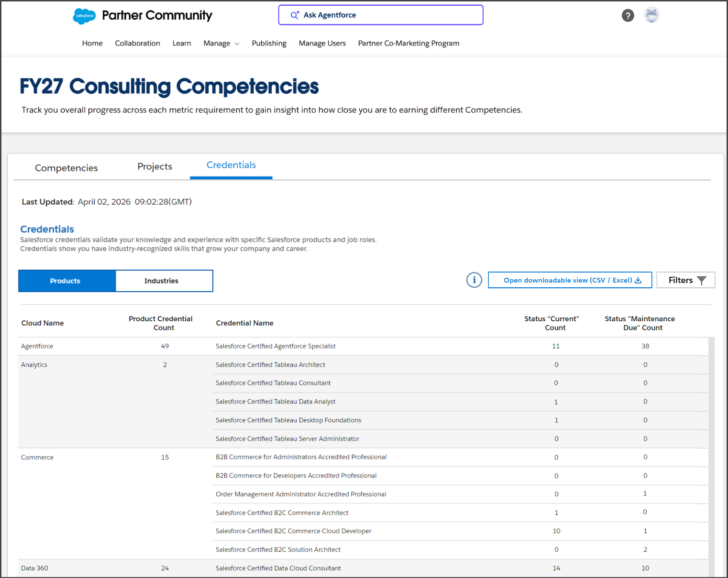The image size is (728, 578).
Task: Click Salesforce Certified B2C Commerce Cloud Developer
Action: [x=293, y=531]
